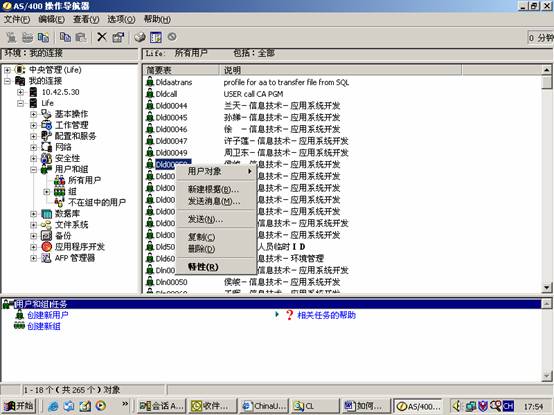
Task: Switch to the ChinaU... taskbar window
Action: pos(264,406)
